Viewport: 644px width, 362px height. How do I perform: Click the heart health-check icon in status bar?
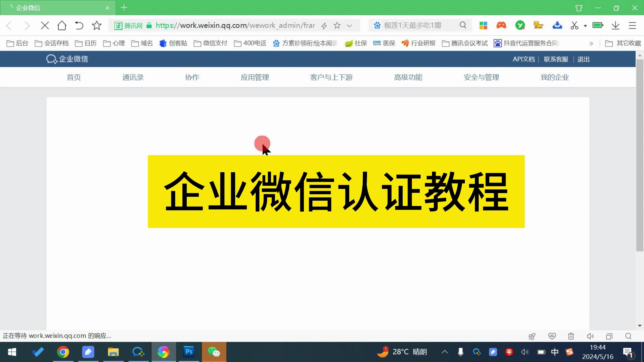552,336
